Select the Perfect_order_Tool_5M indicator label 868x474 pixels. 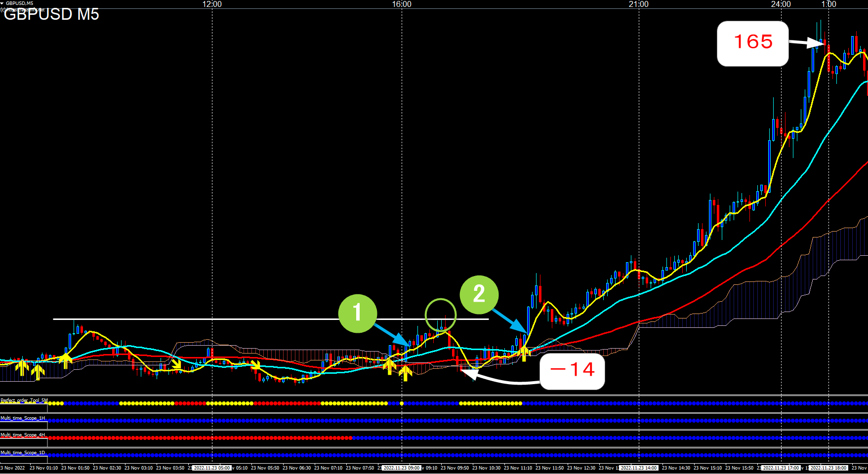24,400
